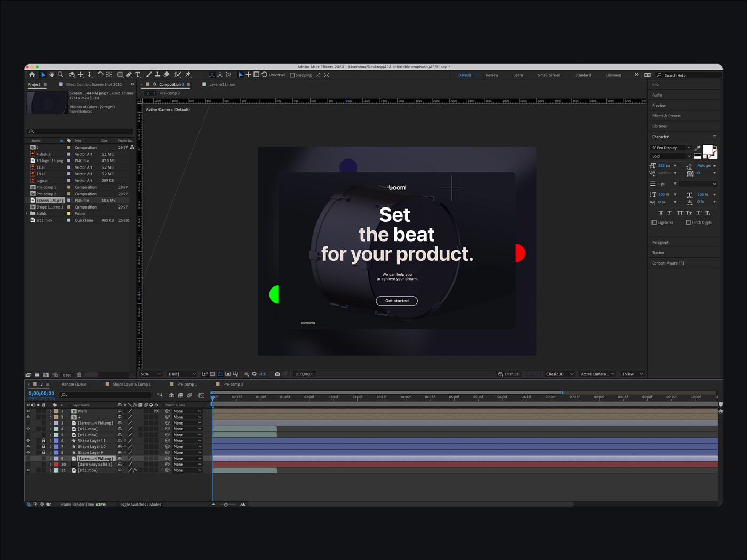
Task: Click the motion blur enable icon in timeline
Action: tap(189, 395)
